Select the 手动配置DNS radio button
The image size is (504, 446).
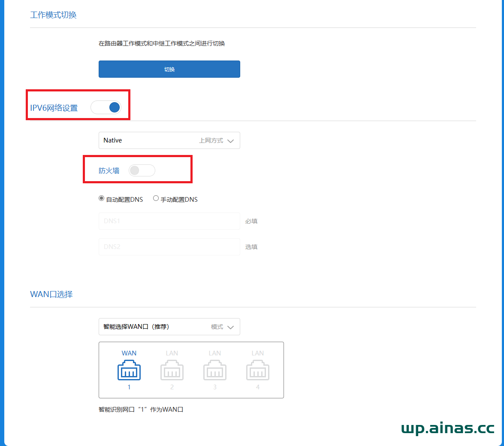[x=156, y=198]
